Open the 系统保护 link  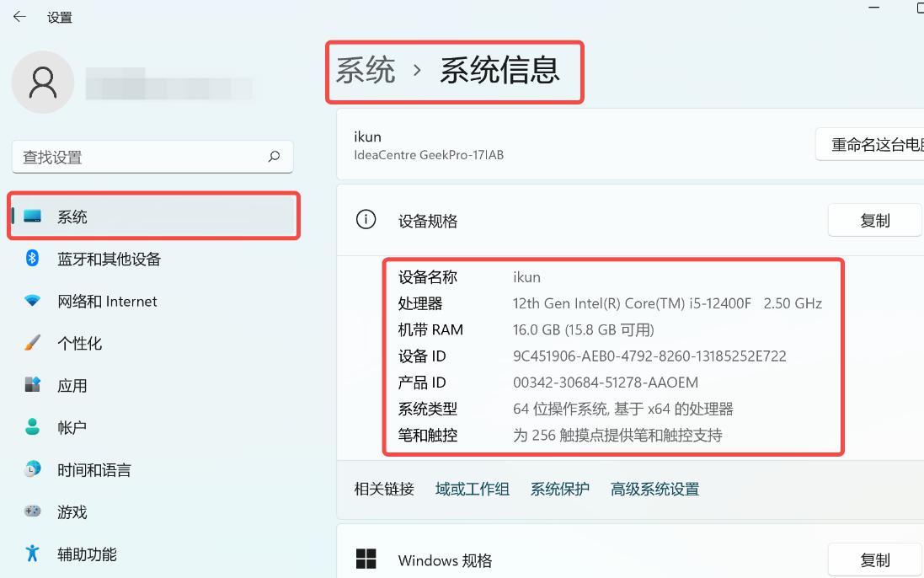(x=560, y=489)
